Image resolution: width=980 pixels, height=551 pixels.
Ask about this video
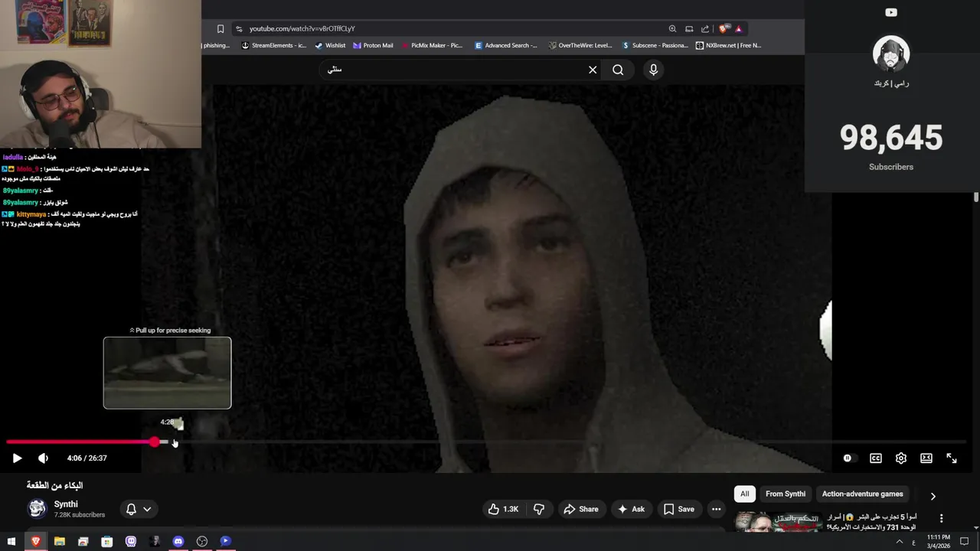pos(631,509)
